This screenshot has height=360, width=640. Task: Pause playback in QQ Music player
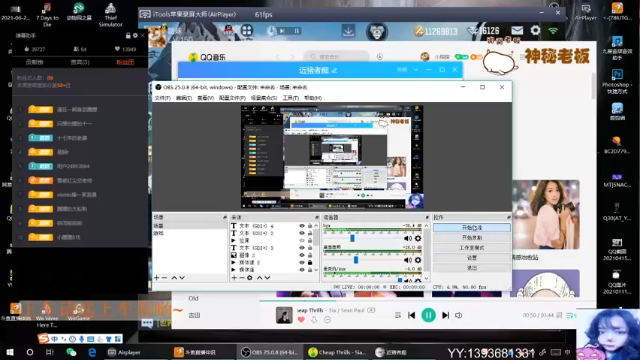click(x=428, y=315)
